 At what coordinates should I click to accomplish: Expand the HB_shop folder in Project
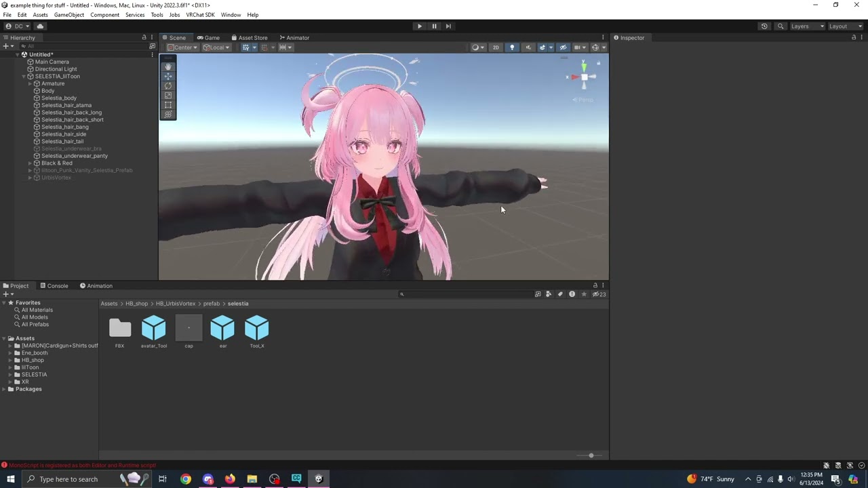(x=11, y=360)
